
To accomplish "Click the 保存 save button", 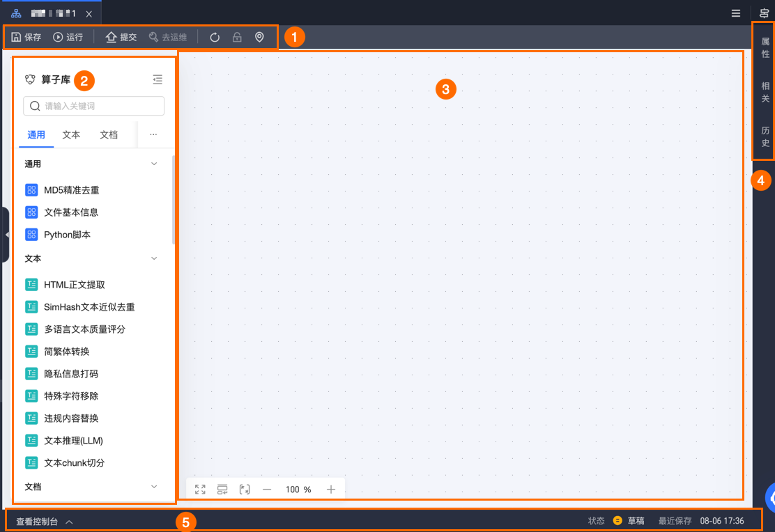I will pyautogui.click(x=26, y=37).
